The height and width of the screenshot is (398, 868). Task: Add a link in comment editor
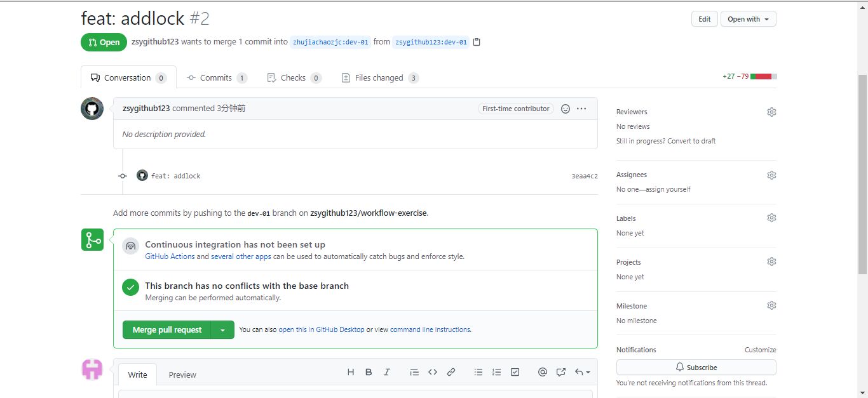pos(451,372)
